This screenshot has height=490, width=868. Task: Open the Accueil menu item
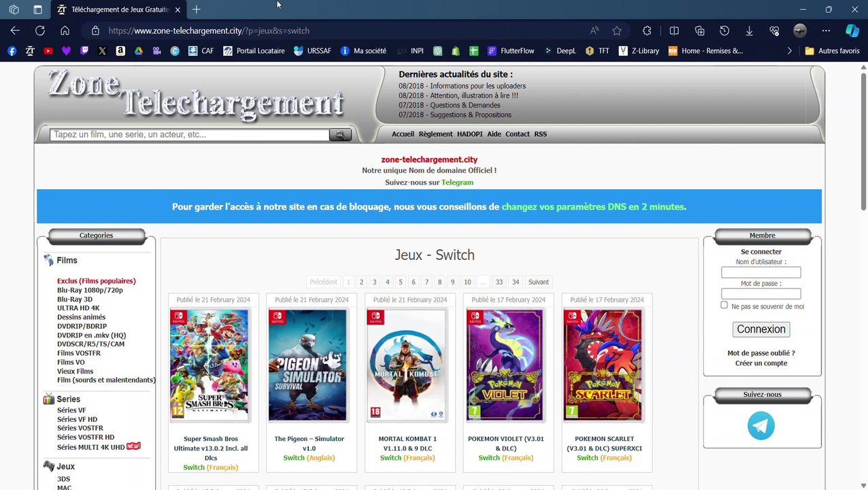click(x=403, y=134)
